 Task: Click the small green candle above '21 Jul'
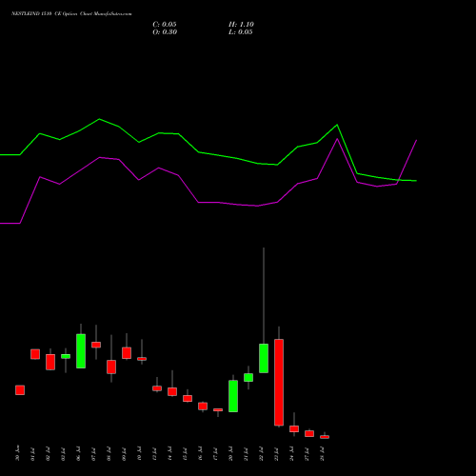(248, 377)
